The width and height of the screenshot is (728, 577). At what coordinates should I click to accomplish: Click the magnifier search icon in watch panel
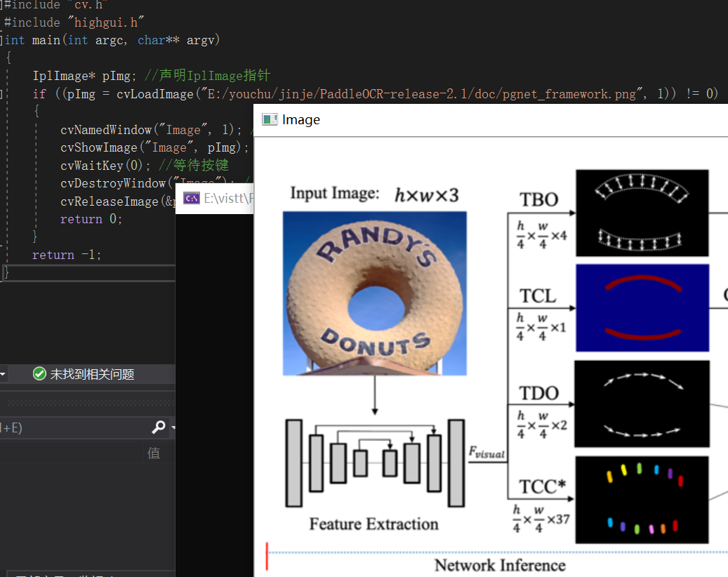click(159, 427)
